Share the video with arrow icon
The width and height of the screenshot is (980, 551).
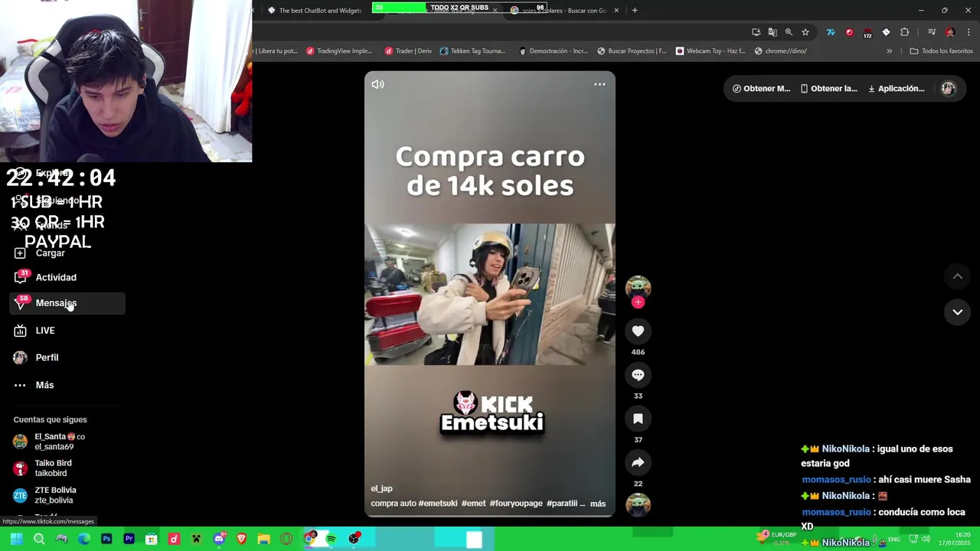[638, 462]
